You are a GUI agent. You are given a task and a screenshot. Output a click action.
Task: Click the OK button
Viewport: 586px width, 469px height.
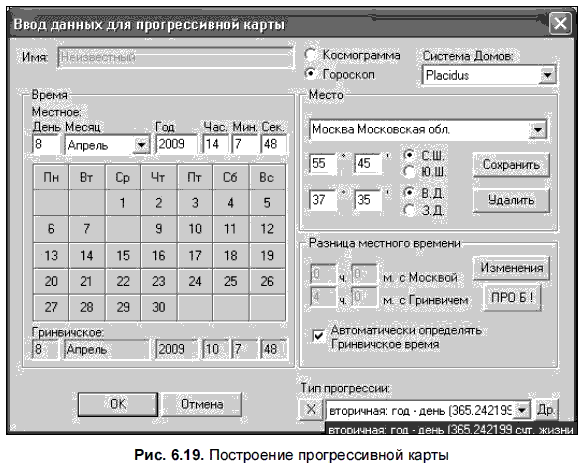tap(118, 404)
